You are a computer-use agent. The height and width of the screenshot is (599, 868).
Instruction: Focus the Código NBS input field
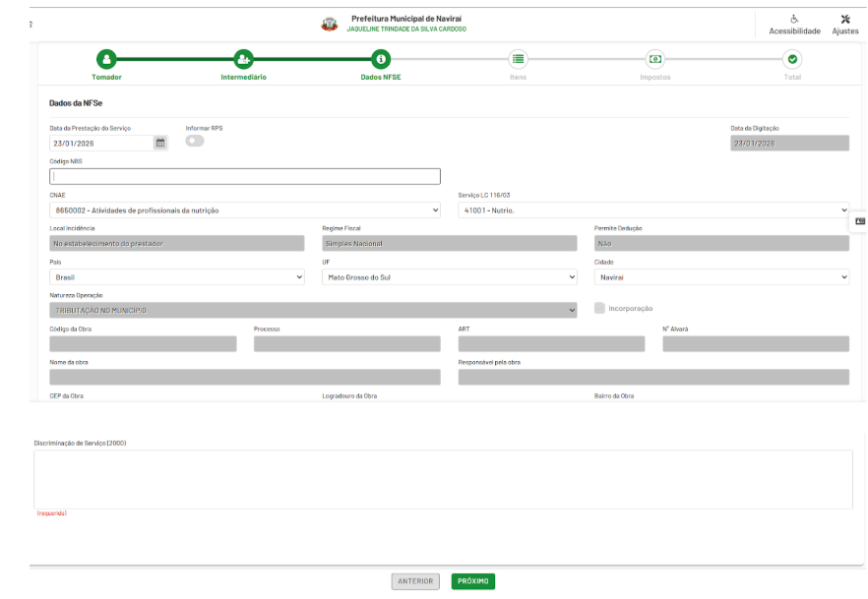click(244, 177)
